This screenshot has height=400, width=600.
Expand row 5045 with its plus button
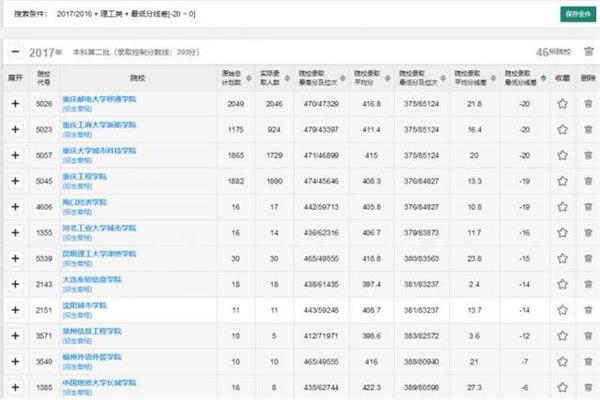(15, 181)
